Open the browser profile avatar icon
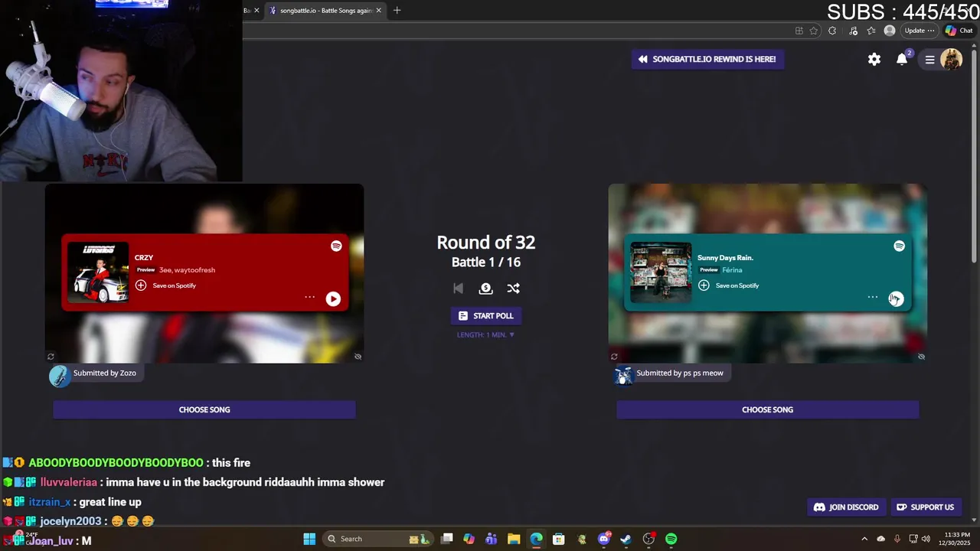Screen dimensions: 980x551 (889, 31)
